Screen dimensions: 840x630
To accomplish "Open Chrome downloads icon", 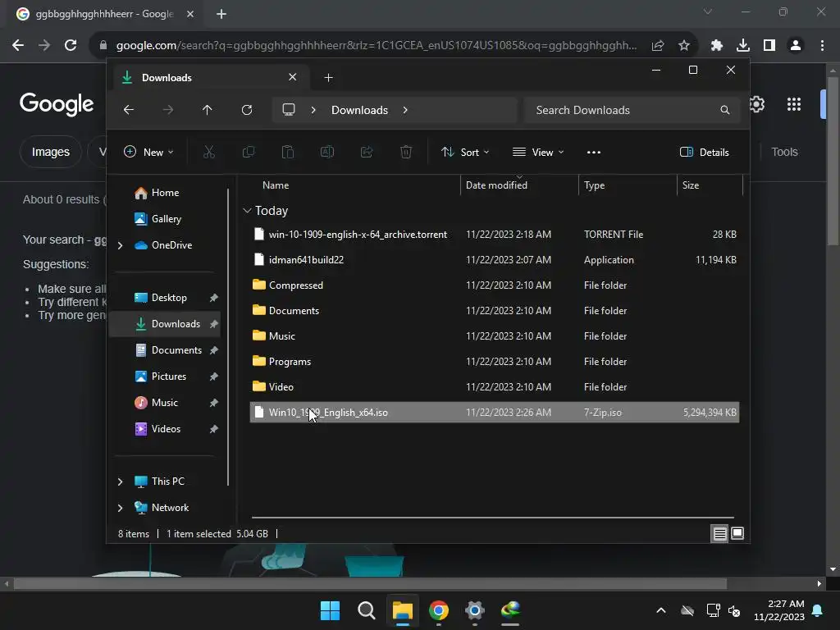I will tap(743, 46).
